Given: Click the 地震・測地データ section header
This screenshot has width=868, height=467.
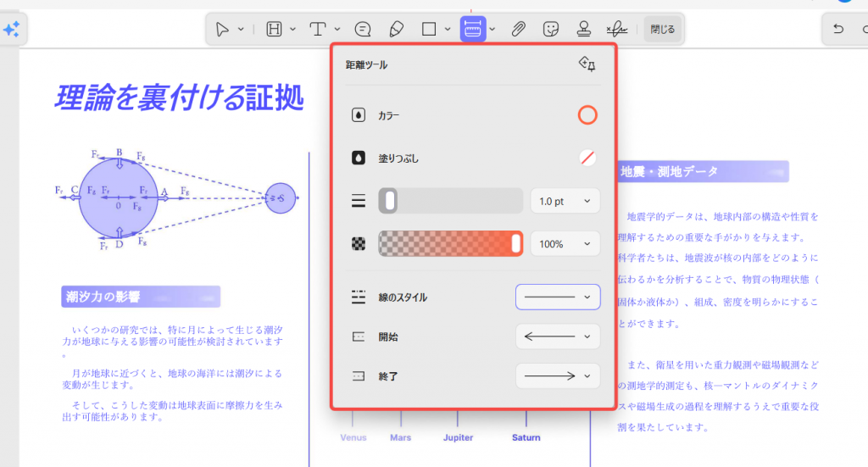Looking at the screenshot, I should point(703,171).
